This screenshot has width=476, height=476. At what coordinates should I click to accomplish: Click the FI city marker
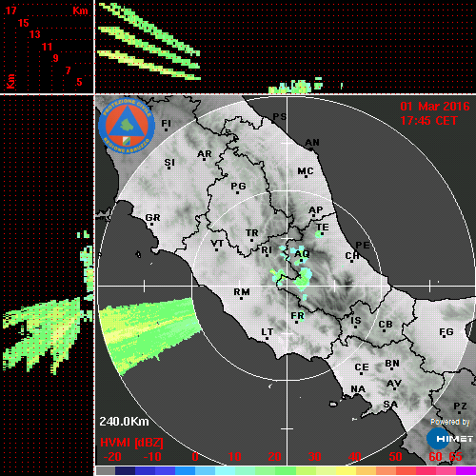(166, 129)
